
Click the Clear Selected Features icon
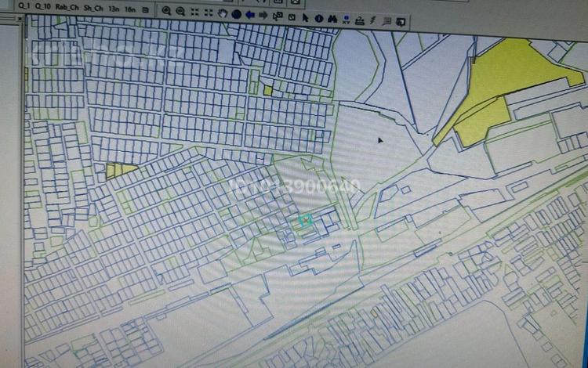pos(292,17)
